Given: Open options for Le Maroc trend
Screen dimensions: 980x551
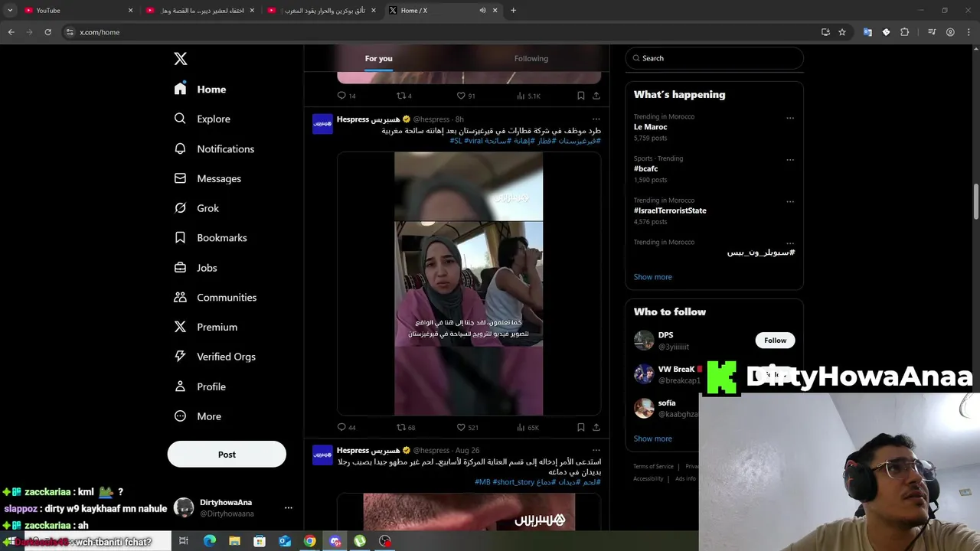Looking at the screenshot, I should point(790,118).
